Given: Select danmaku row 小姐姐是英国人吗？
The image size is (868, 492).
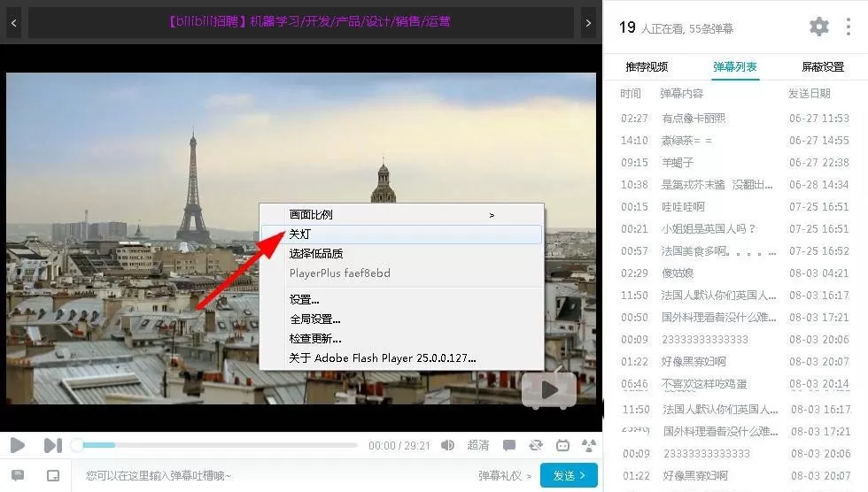Looking at the screenshot, I should (734, 229).
